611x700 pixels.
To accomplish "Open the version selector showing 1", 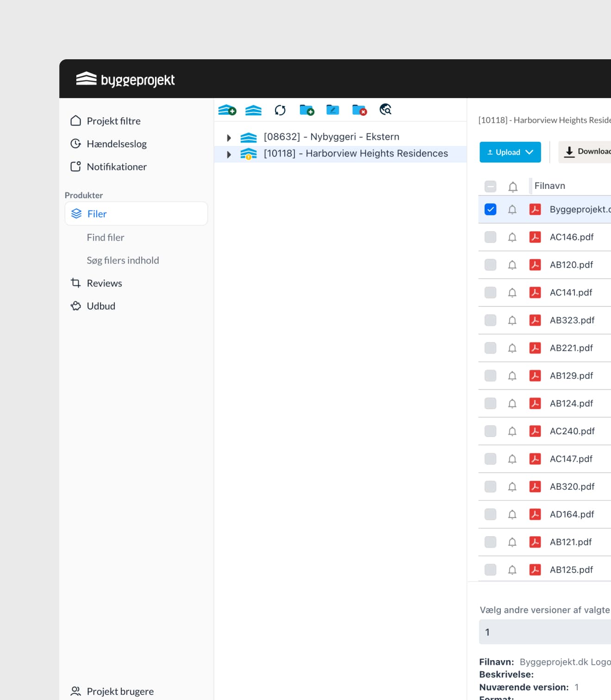I will coord(545,632).
